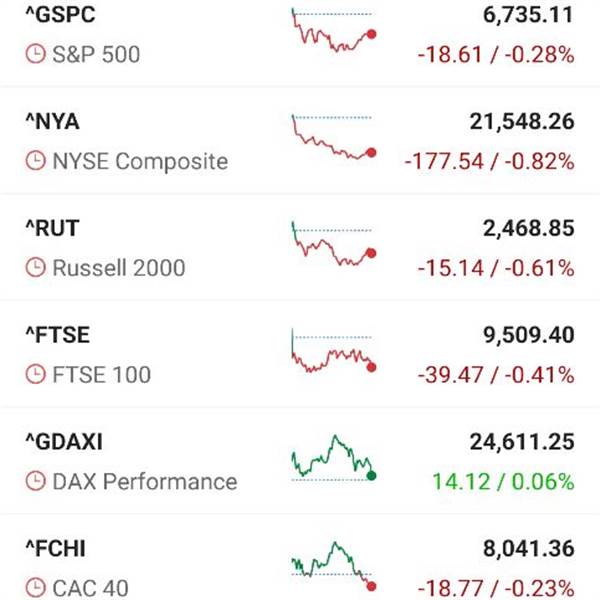Click the clock icon beside Russell 2000
600x600 pixels.
coord(35,268)
